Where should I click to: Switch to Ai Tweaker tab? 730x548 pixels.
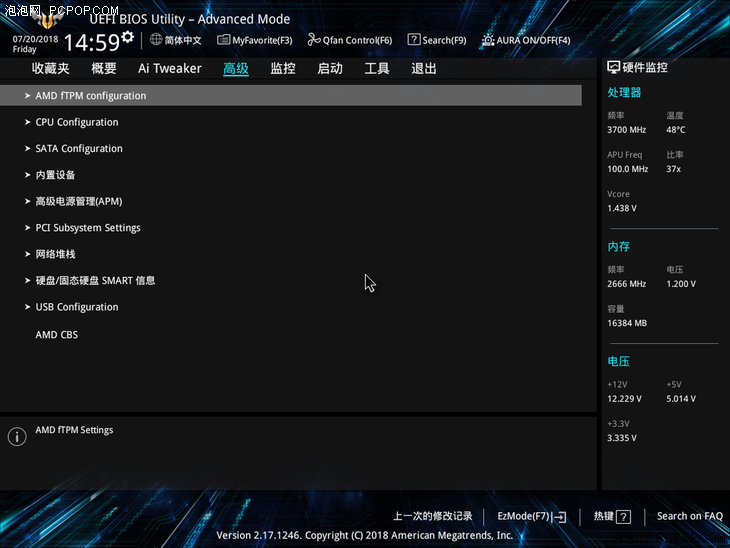(169, 69)
